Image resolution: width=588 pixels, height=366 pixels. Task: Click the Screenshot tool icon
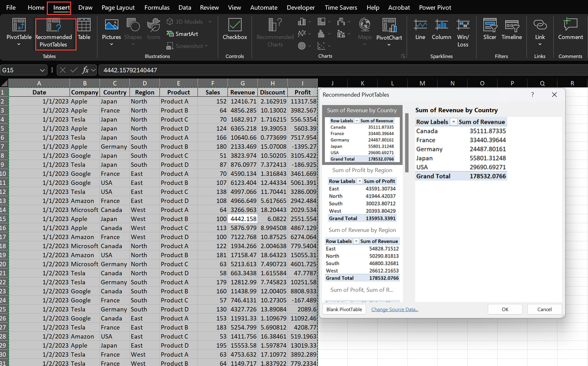170,46
